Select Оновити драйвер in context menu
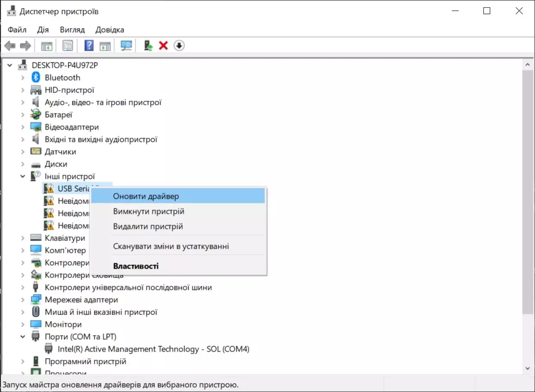The image size is (535, 392). [146, 196]
